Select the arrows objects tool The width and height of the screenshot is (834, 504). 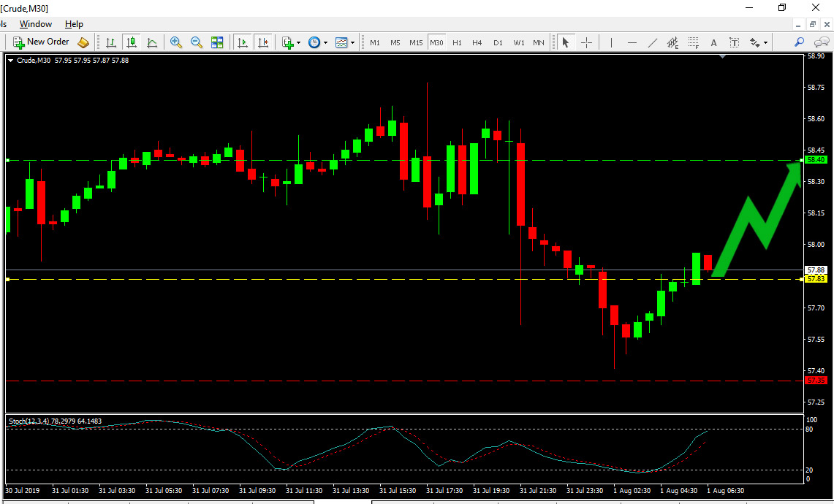pos(755,42)
